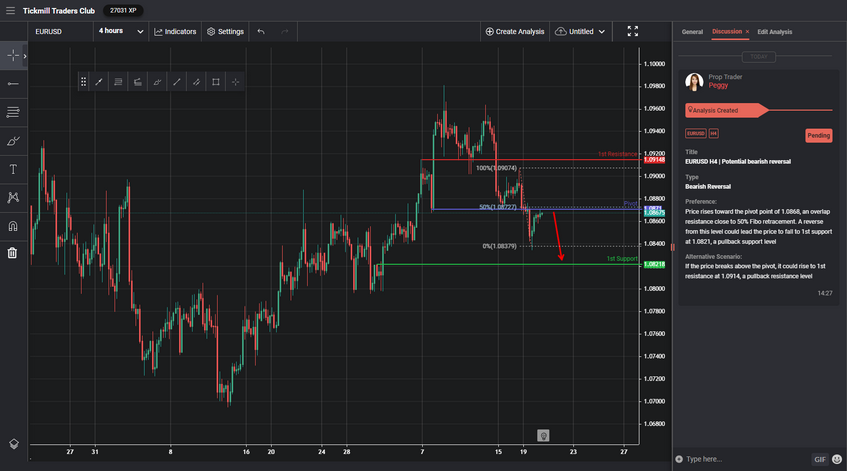
Task: Close the Discussion tab
Action: point(747,32)
